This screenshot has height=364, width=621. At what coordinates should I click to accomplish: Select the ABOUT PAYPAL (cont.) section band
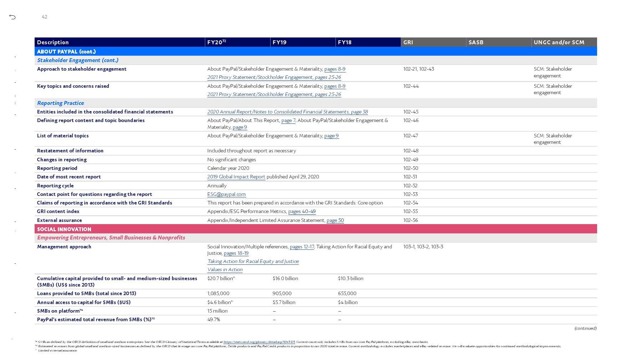click(316, 51)
